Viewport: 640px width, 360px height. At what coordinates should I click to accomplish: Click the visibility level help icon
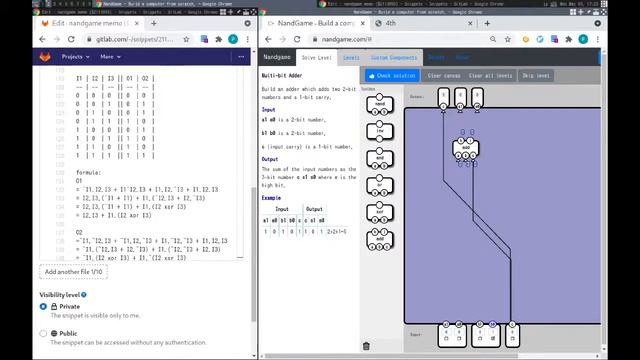(84, 295)
